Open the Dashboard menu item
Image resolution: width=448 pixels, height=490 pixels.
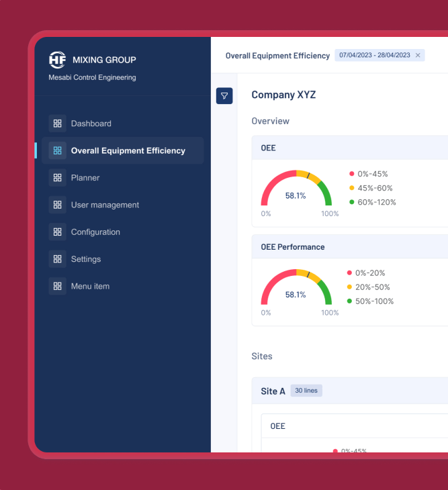[122, 124]
